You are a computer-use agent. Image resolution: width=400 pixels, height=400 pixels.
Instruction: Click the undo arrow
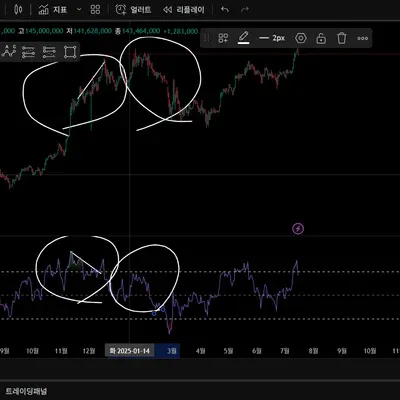225,10
